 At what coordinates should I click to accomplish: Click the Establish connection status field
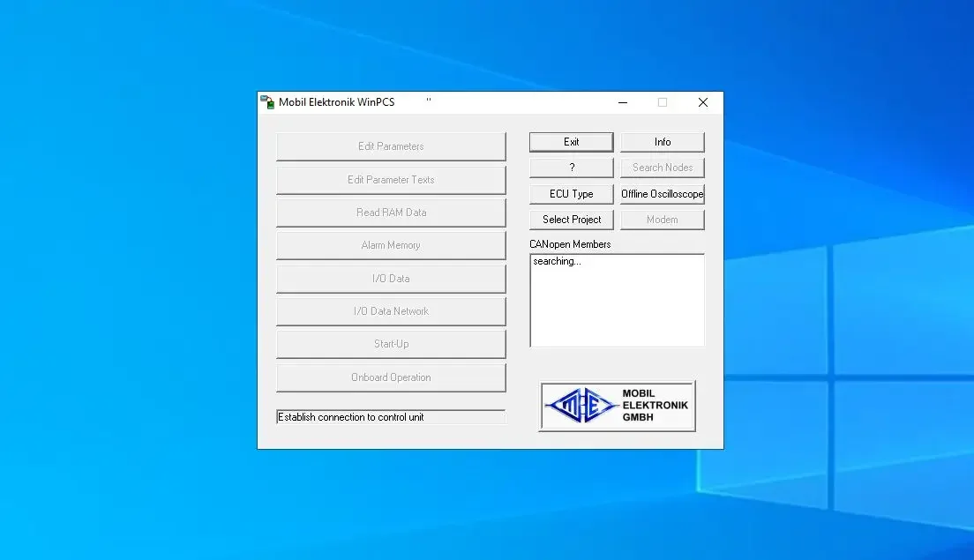click(x=391, y=416)
